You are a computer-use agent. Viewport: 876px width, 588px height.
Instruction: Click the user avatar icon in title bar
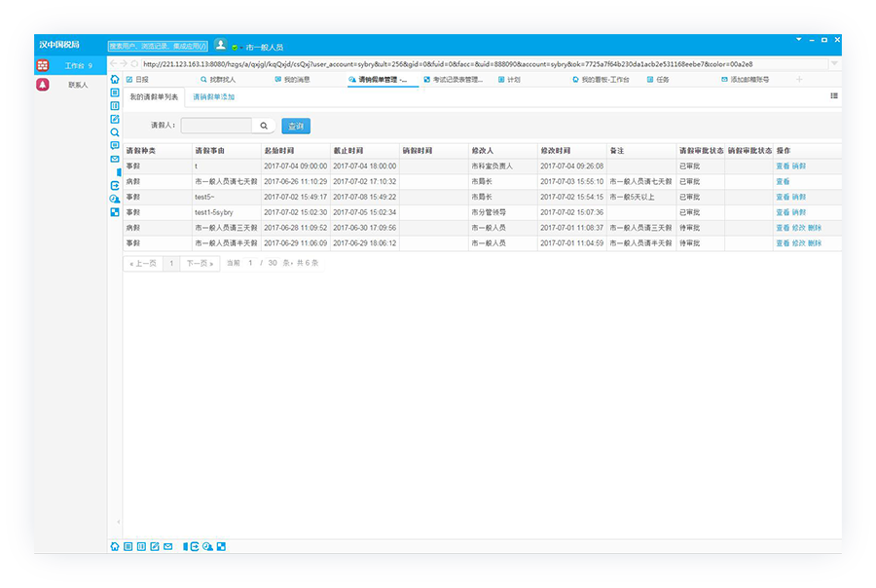point(221,45)
